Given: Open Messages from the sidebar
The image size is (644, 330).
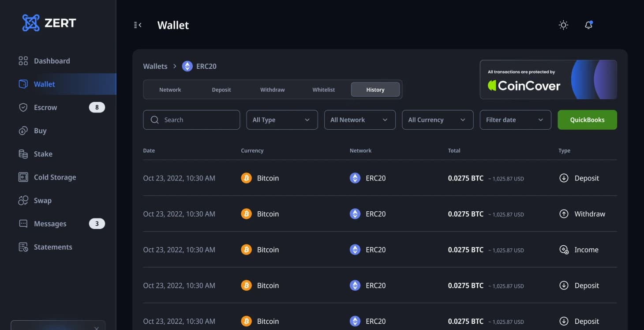Looking at the screenshot, I should pyautogui.click(x=50, y=223).
